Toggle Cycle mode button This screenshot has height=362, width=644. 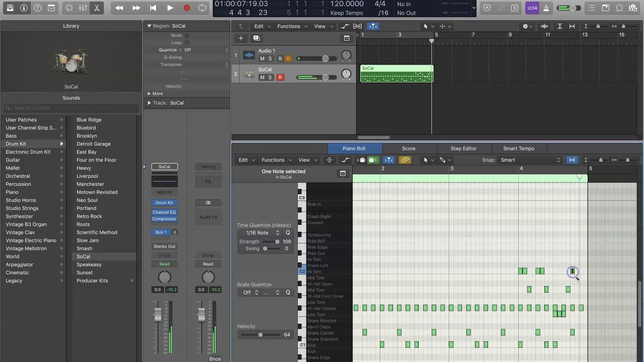pyautogui.click(x=202, y=8)
